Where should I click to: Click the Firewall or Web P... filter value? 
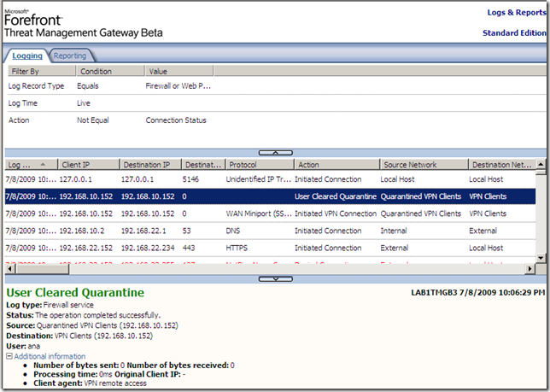coord(178,86)
